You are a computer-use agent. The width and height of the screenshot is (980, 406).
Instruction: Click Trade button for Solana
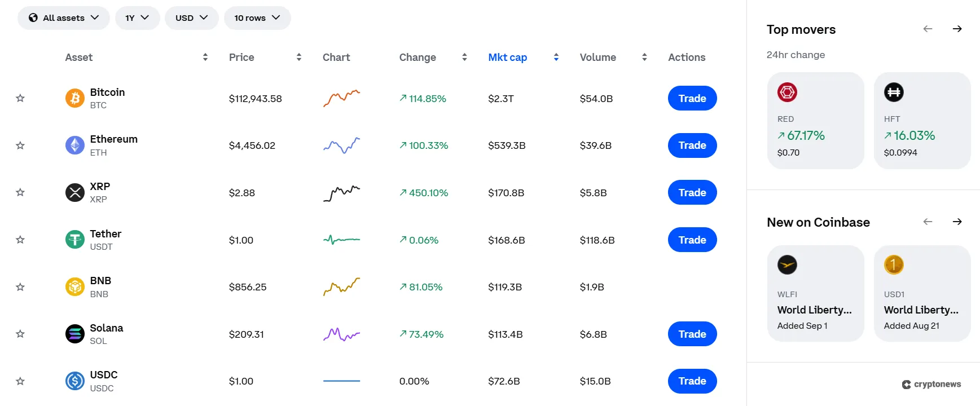coord(692,334)
